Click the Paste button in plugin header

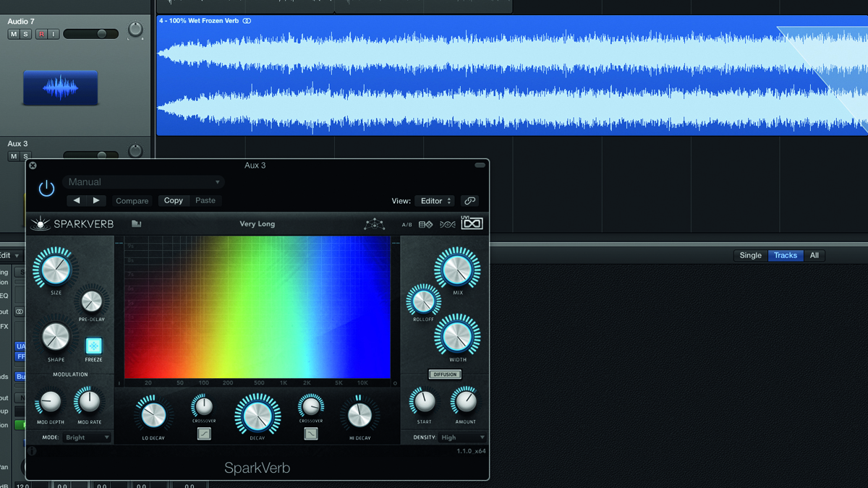pyautogui.click(x=205, y=200)
